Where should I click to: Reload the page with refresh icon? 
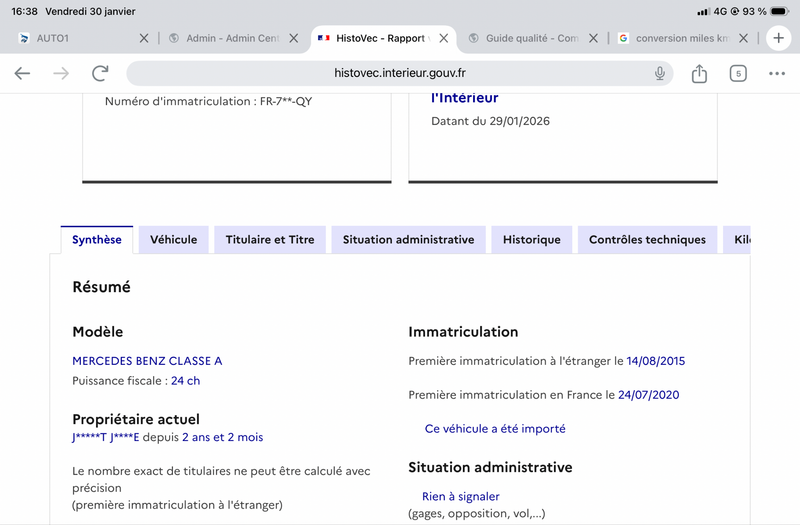(100, 73)
